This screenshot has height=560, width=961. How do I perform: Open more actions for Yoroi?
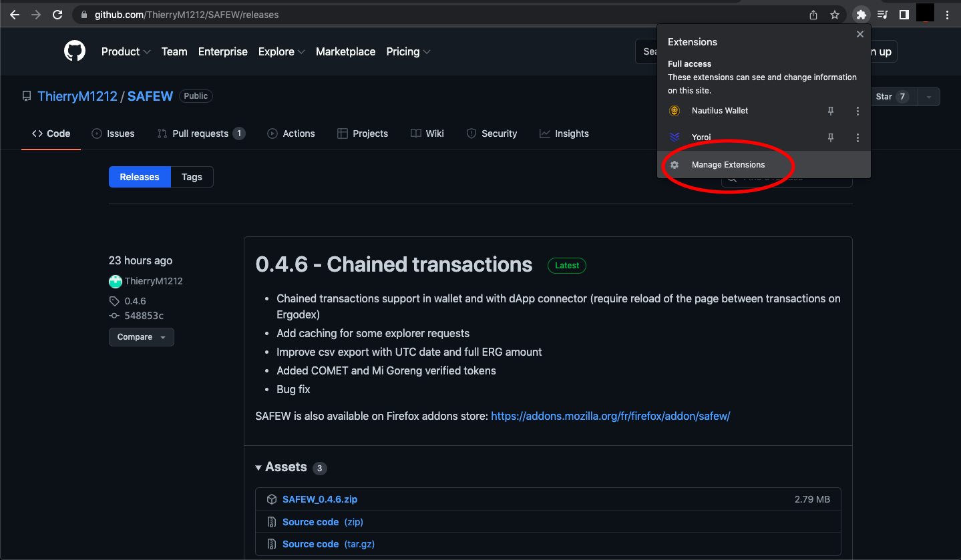[x=858, y=137]
